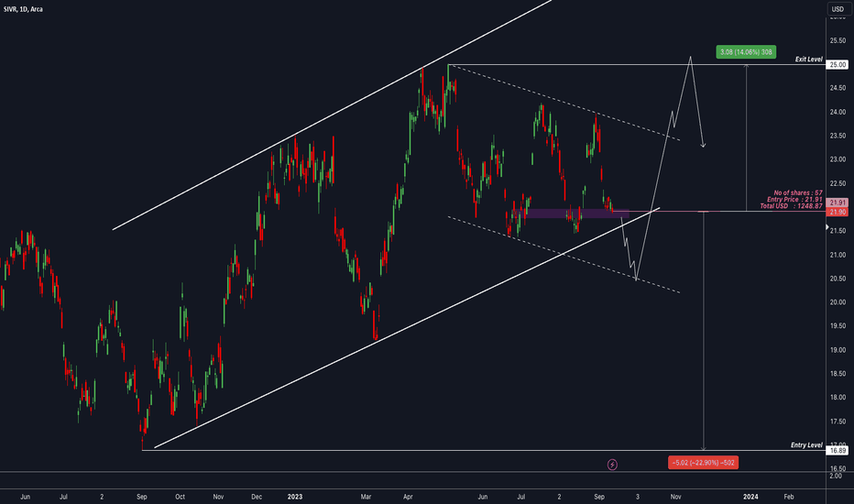Open the USD currency selector

pyautogui.click(x=838, y=9)
